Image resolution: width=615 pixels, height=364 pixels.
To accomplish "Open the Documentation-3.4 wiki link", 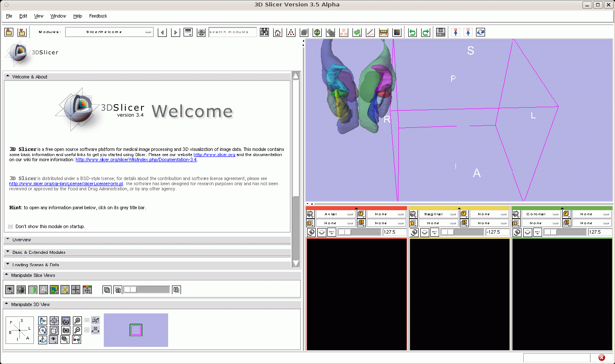I will 136,160.
